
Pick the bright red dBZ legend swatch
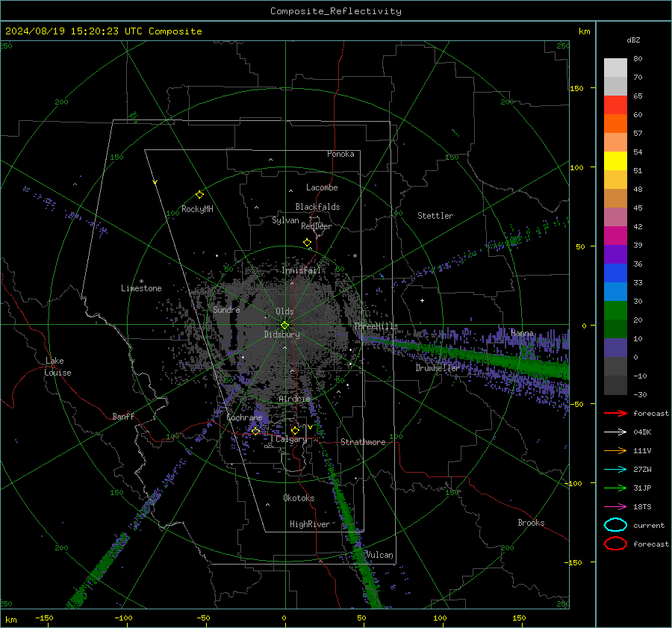(x=615, y=105)
